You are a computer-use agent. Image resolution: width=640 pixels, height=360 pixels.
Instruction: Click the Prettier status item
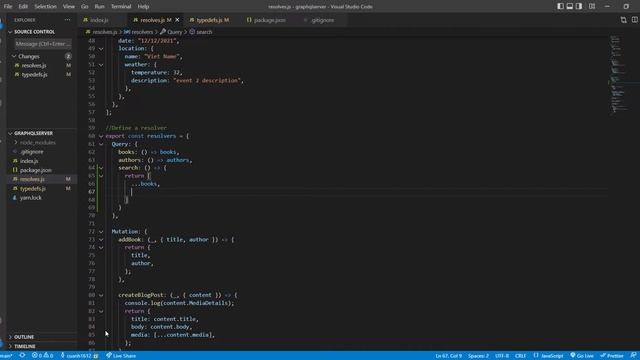[612, 356]
